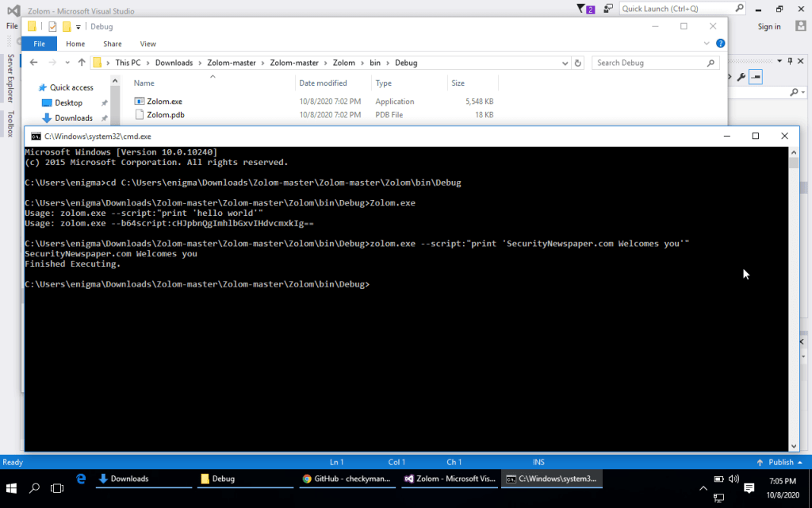
Task: Select the Zolom.exe file
Action: point(164,102)
